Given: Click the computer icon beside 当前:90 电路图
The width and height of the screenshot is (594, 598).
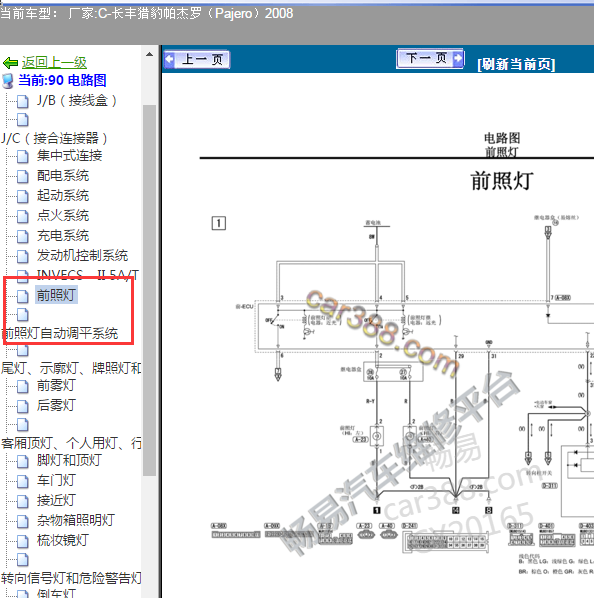Looking at the screenshot, I should [8, 81].
